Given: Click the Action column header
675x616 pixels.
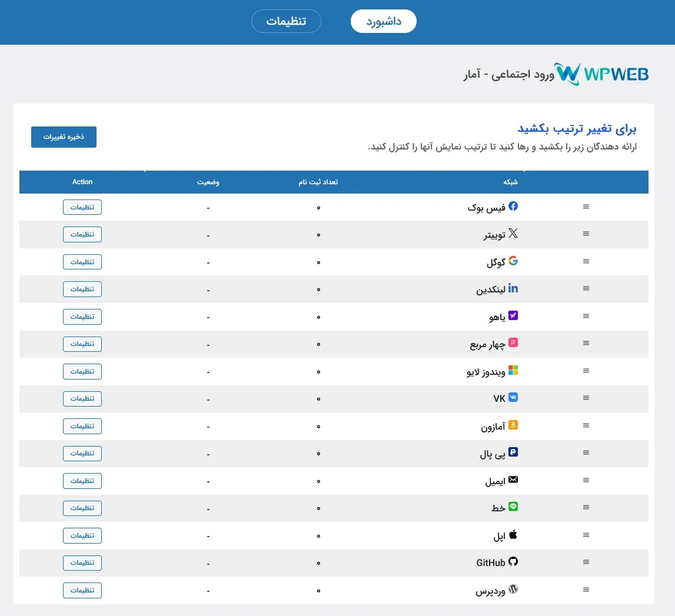Looking at the screenshot, I should (82, 182).
